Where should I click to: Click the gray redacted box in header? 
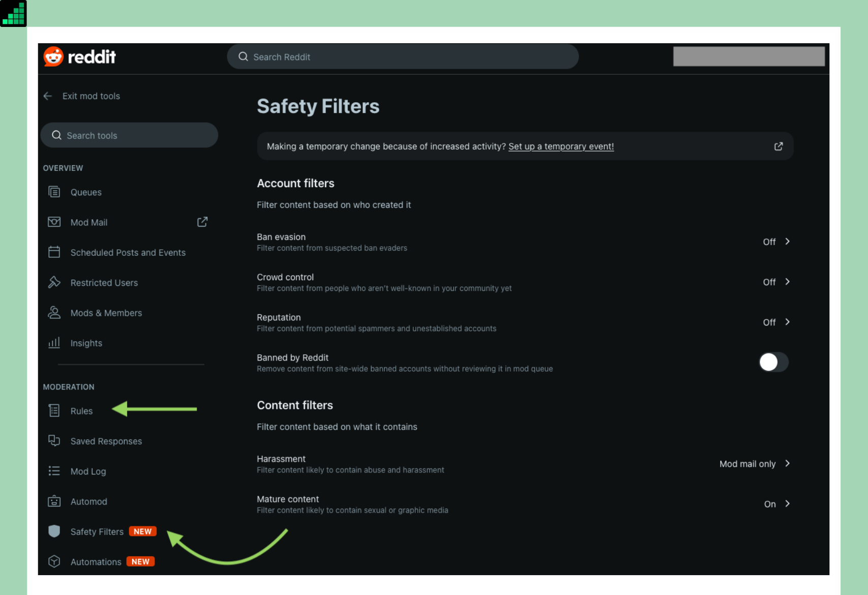pyautogui.click(x=749, y=56)
